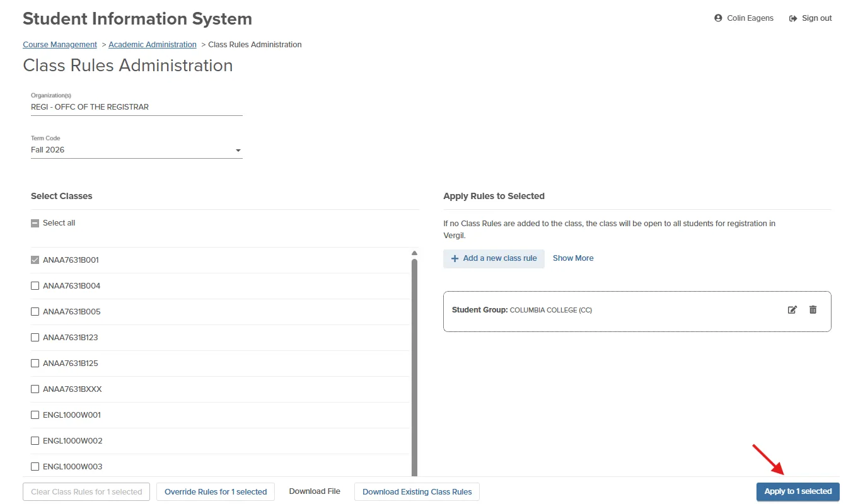Check the ANAA7631BXXX class checkbox

click(35, 389)
